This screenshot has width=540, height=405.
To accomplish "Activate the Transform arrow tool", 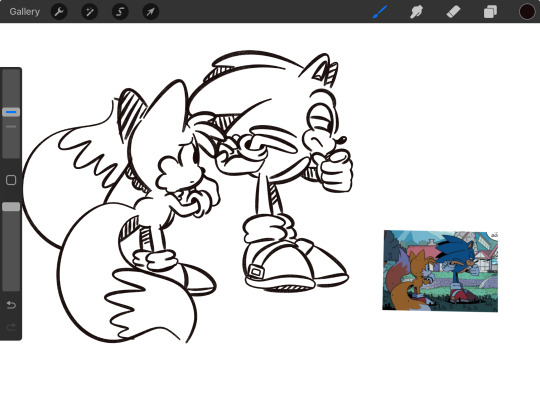I will (150, 12).
